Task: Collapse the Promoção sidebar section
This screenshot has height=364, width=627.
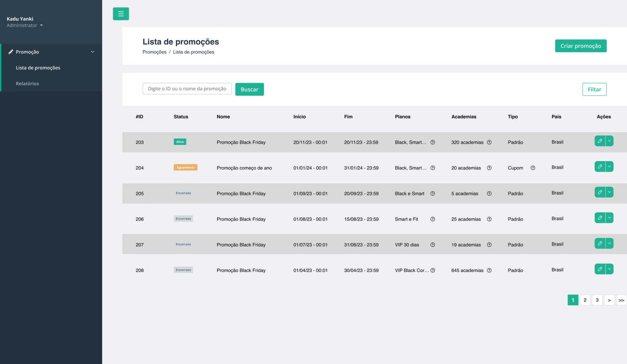Action: 52,52
